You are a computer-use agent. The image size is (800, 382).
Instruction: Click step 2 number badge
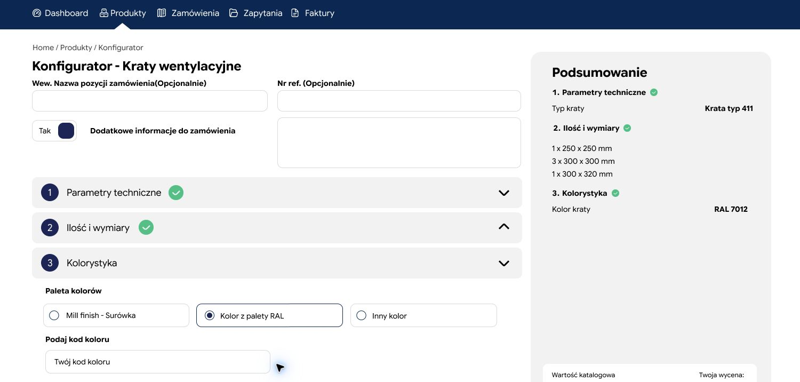(x=49, y=227)
